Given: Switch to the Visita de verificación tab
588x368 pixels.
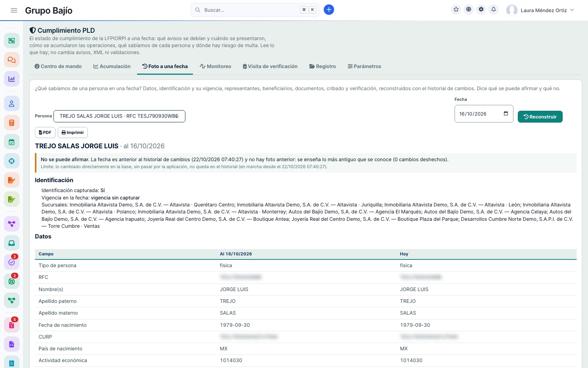Looking at the screenshot, I should point(270,67).
